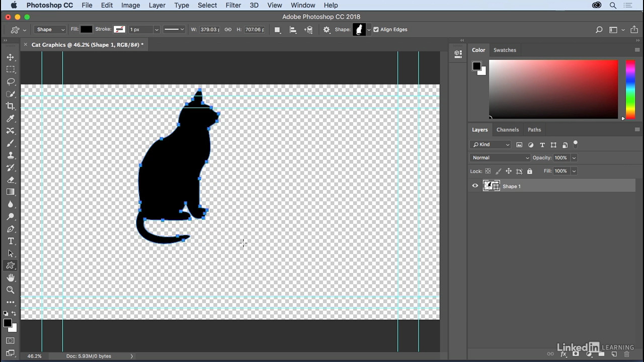This screenshot has height=362, width=644.
Task: Open the Edit Toolbar ellipsis menu
Action: pyautogui.click(x=11, y=302)
